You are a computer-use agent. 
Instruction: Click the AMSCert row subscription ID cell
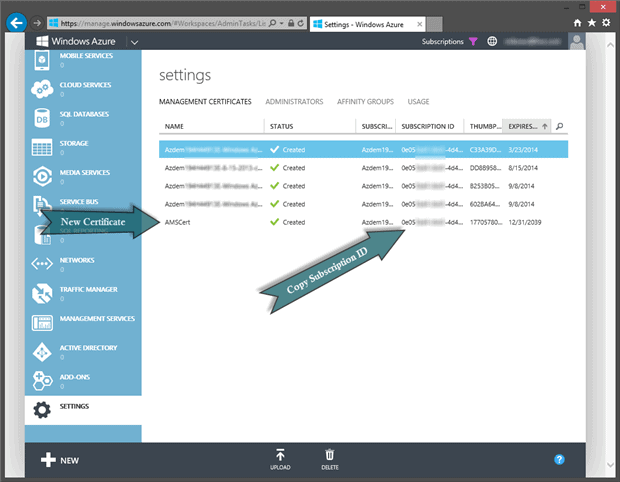[432, 222]
